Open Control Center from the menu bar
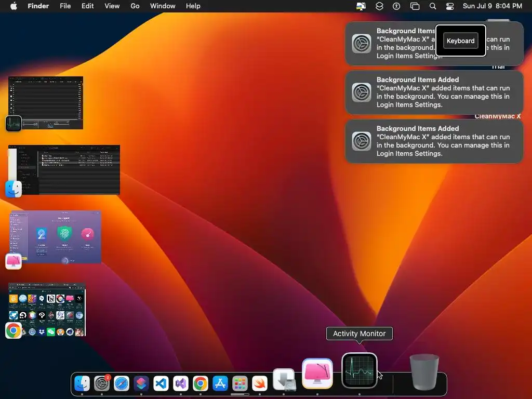Viewport: 532px width, 399px height. [450, 6]
